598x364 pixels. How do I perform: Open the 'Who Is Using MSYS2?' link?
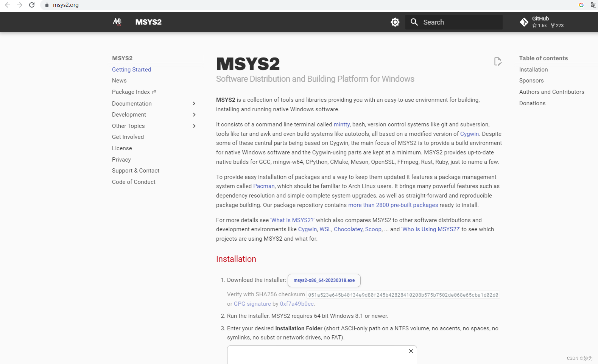[431, 229]
